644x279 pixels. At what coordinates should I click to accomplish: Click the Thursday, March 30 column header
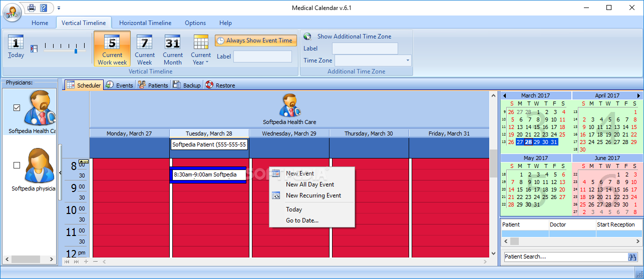[369, 133]
